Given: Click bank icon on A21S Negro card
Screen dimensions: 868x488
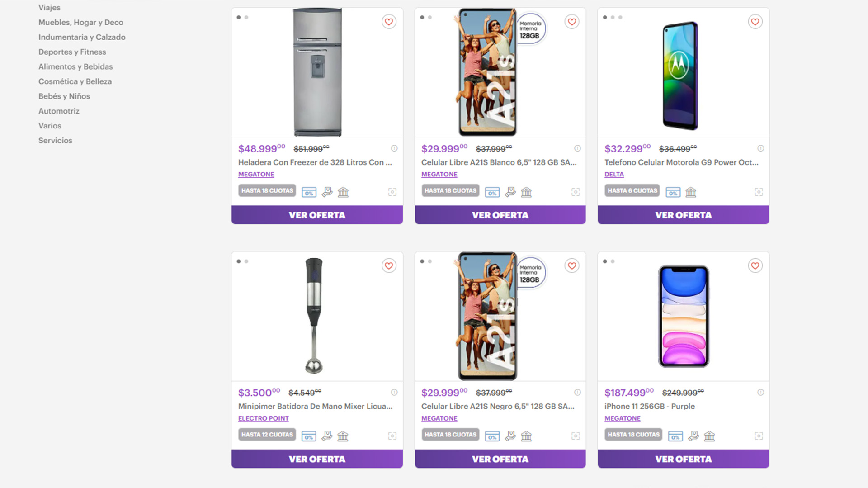Looking at the screenshot, I should (x=526, y=436).
